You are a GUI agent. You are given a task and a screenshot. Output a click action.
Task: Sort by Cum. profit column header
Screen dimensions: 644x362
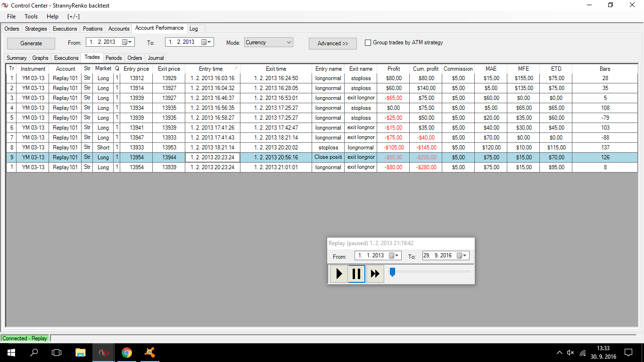click(x=426, y=69)
